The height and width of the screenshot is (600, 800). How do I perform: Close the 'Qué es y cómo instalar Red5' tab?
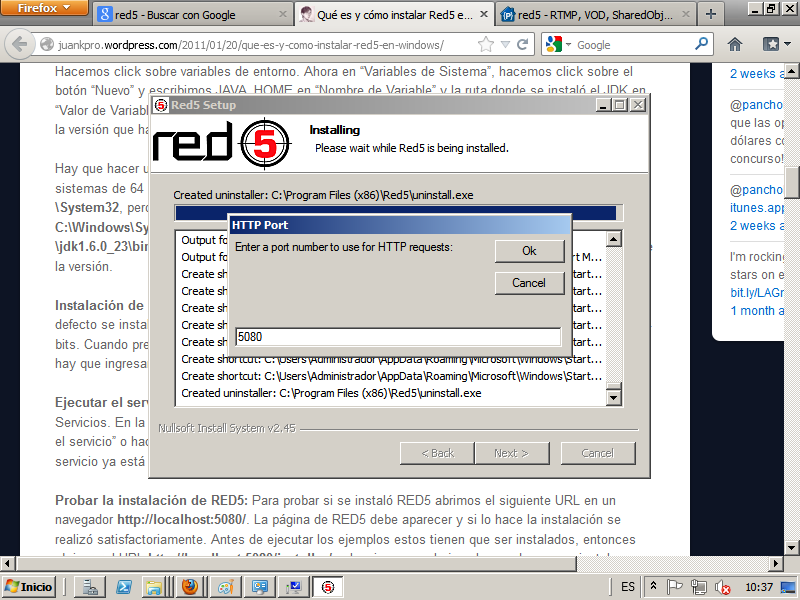[484, 15]
